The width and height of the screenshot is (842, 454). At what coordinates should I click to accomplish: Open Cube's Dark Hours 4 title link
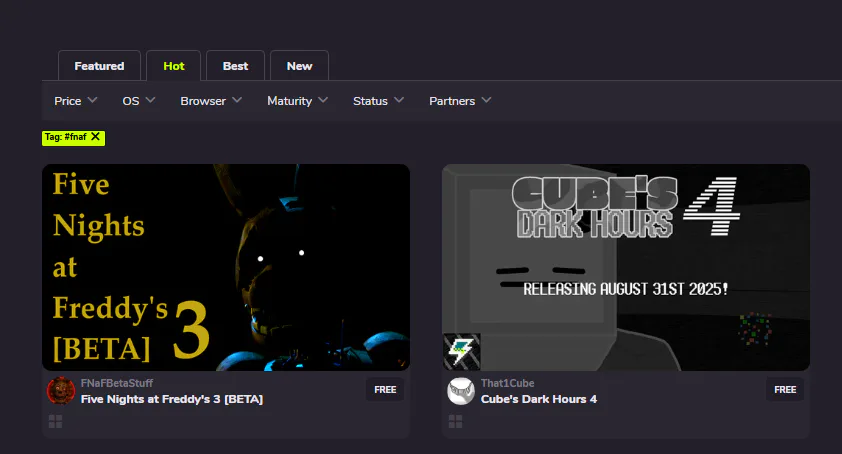click(x=539, y=399)
